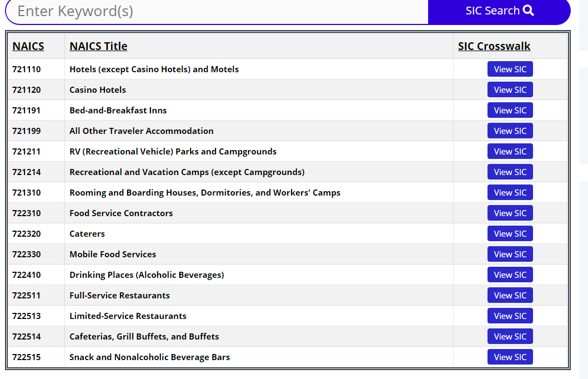588x379 pixels.
Task: Select NAICS code 721120
Action: click(x=26, y=90)
